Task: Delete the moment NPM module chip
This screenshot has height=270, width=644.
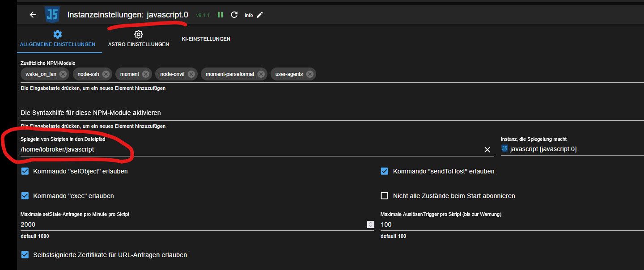Action: pyautogui.click(x=146, y=74)
